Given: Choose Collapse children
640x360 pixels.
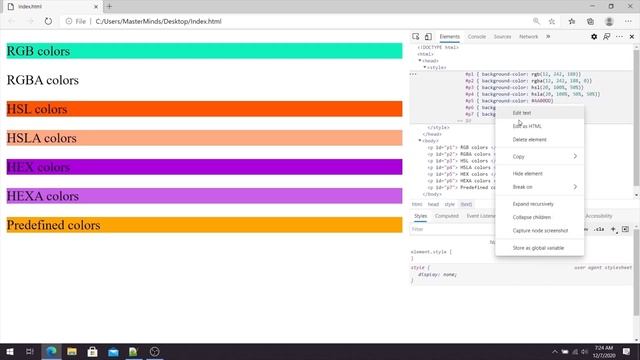Looking at the screenshot, I should click(540, 217).
